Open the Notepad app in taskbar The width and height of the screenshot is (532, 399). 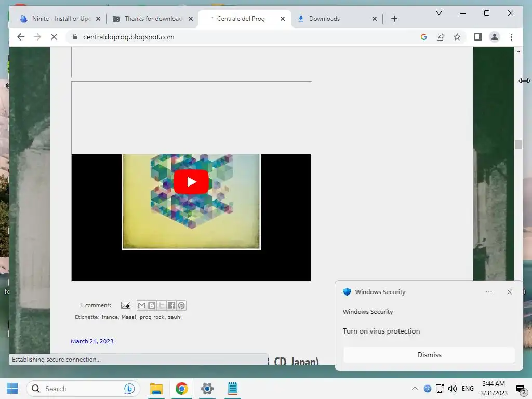[232, 389]
